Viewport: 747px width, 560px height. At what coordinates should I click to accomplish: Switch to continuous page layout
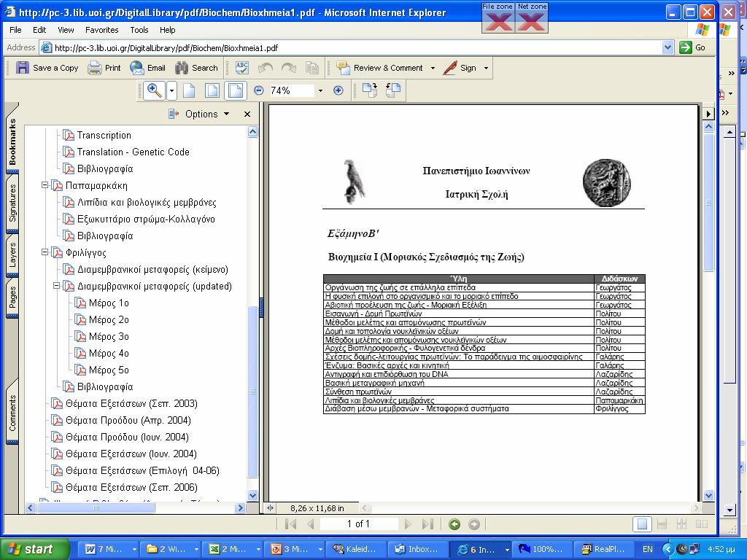click(662, 524)
